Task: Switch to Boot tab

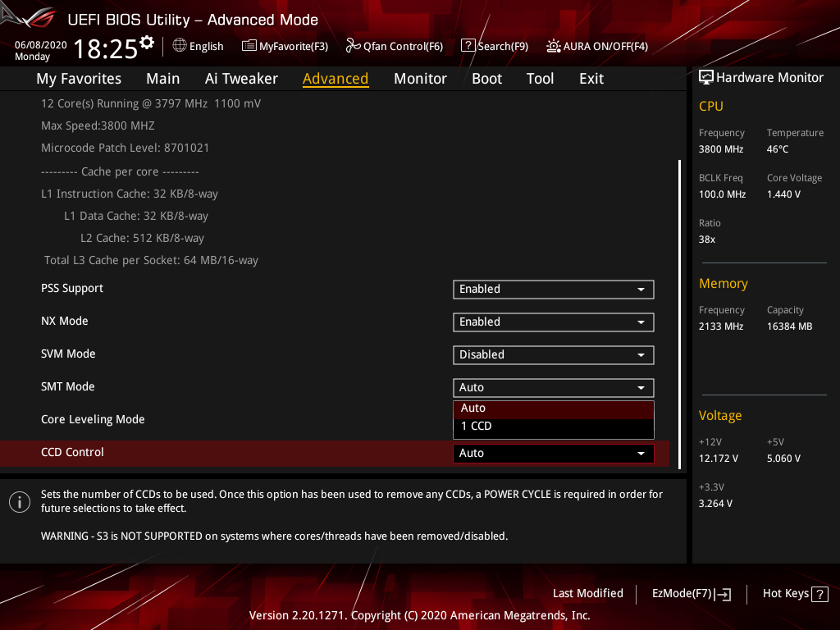Action: 486,79
